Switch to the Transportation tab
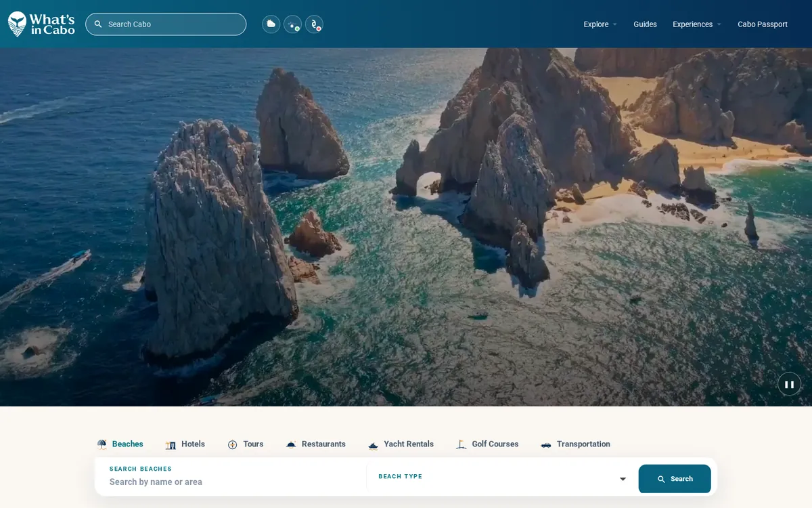This screenshot has width=812, height=508. coord(576,444)
